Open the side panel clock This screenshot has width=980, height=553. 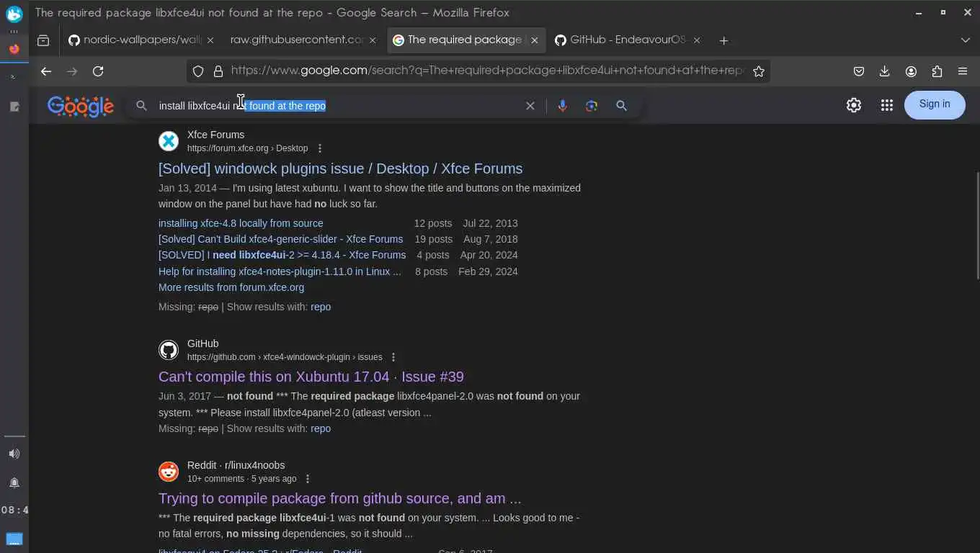[14, 510]
